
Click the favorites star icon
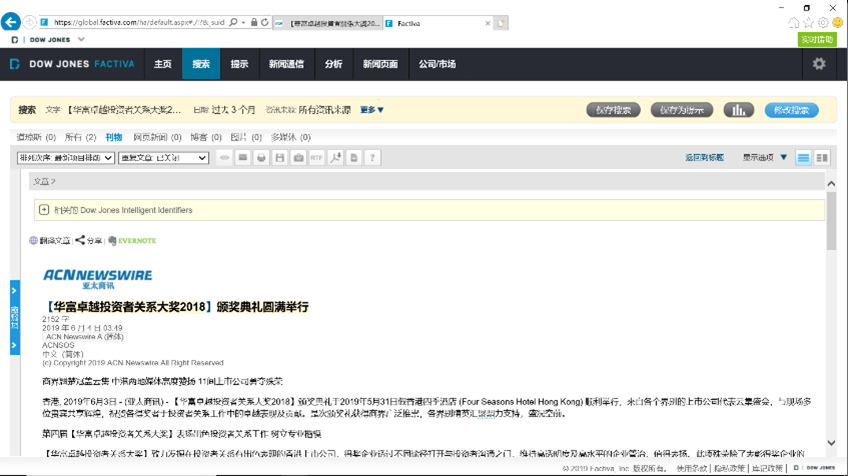click(x=808, y=23)
